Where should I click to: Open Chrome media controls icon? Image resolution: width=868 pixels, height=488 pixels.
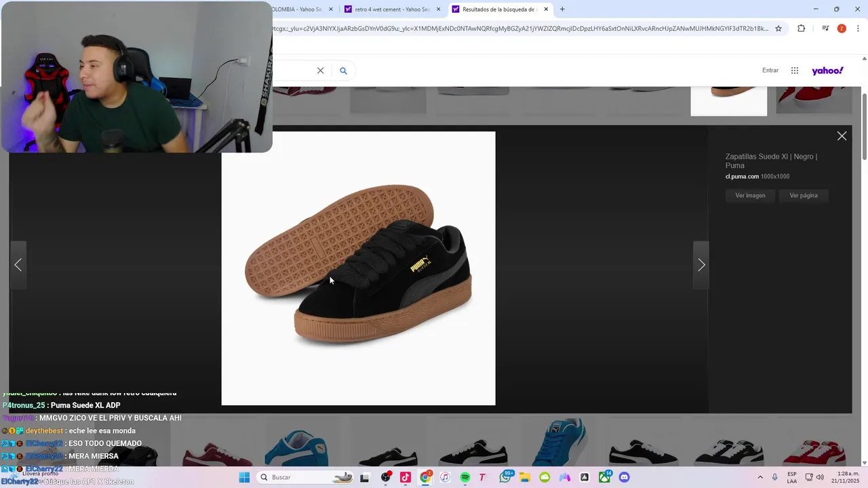[825, 28]
